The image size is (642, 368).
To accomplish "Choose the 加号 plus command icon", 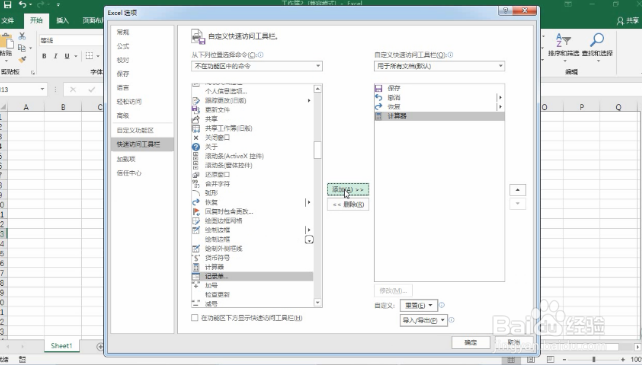I will pos(196,285).
